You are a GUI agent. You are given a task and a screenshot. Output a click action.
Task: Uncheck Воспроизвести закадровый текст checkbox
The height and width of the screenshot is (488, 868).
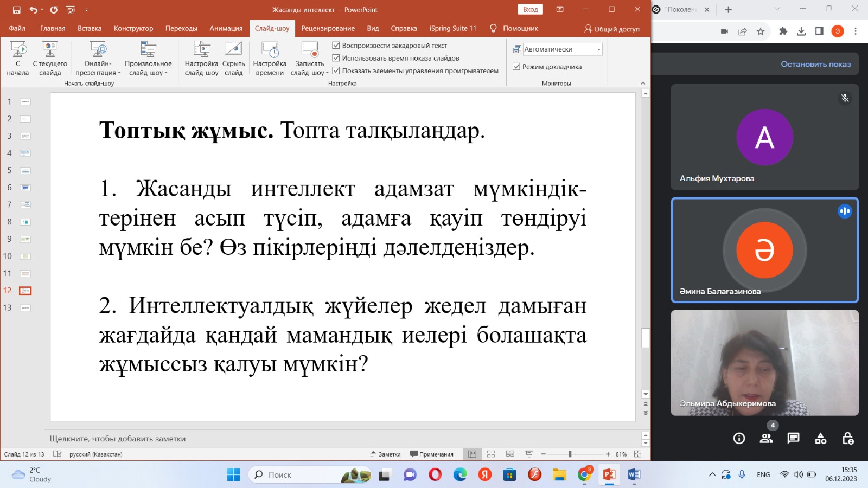point(336,46)
